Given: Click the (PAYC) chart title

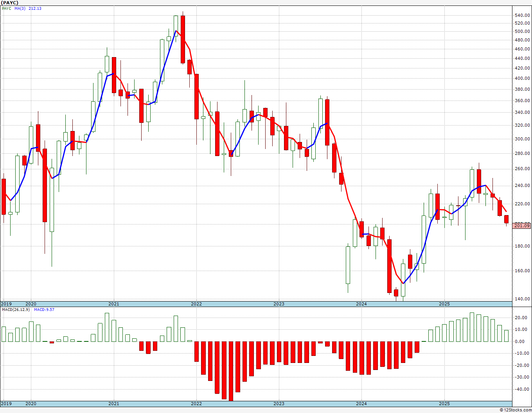Looking at the screenshot, I should pyautogui.click(x=10, y=3).
